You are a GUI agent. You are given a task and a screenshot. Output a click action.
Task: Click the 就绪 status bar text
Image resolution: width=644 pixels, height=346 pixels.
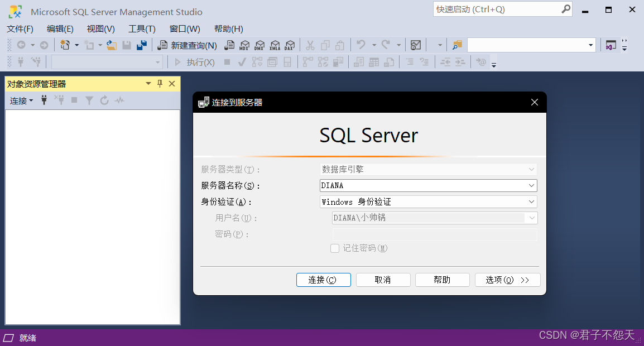(27, 338)
